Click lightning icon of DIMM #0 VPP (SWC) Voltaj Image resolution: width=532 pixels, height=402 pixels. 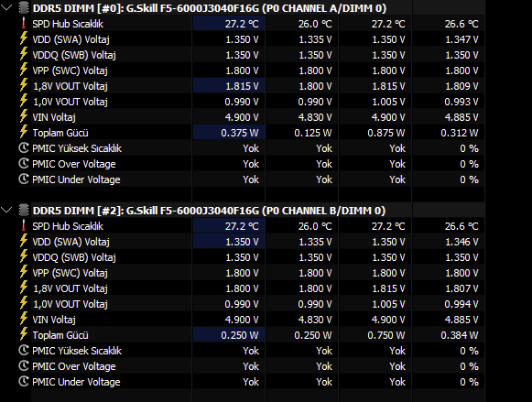point(24,70)
